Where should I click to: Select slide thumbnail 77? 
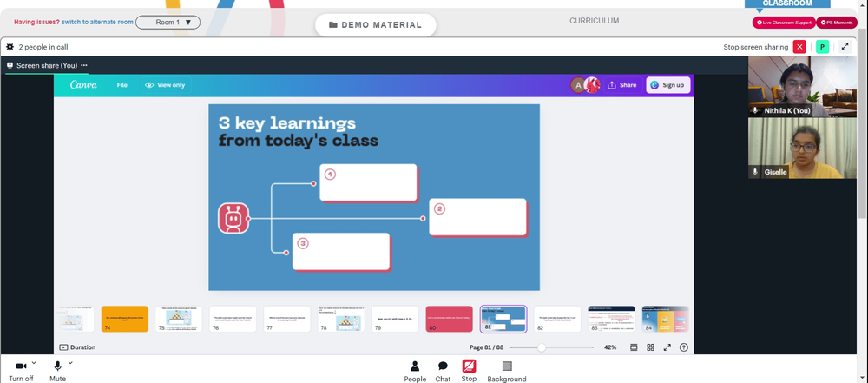tap(286, 320)
